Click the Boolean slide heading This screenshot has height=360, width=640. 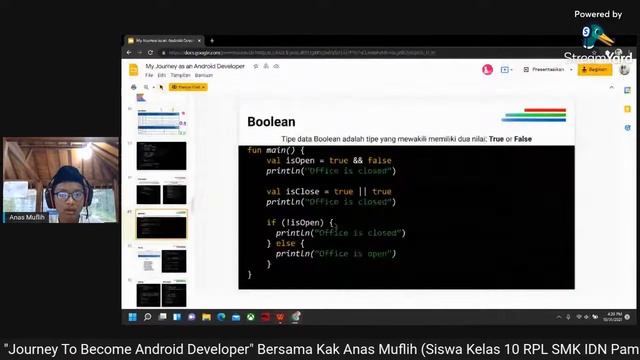[x=271, y=122]
